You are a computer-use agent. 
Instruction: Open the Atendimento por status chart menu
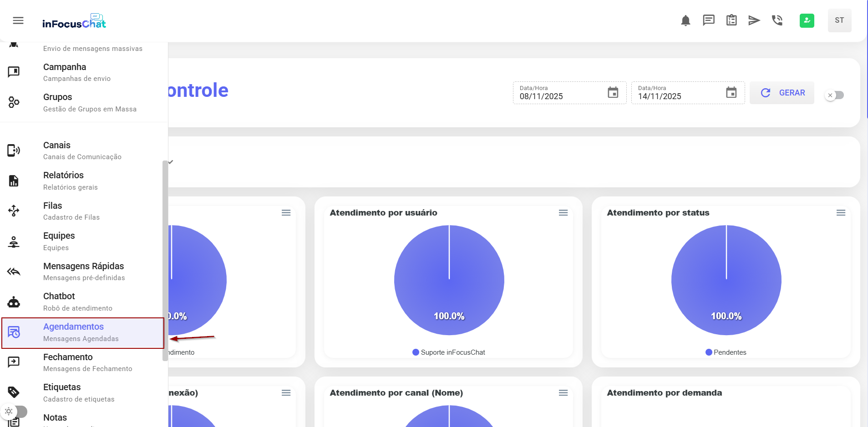pos(841,213)
